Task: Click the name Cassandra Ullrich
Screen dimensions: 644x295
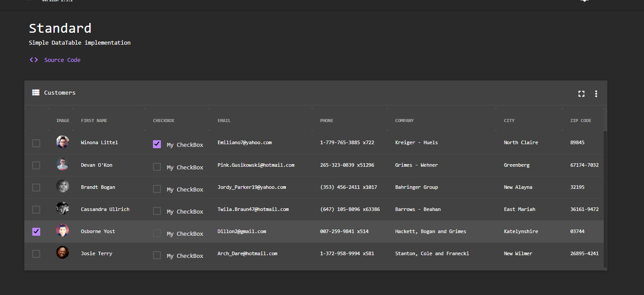Action: click(x=105, y=209)
